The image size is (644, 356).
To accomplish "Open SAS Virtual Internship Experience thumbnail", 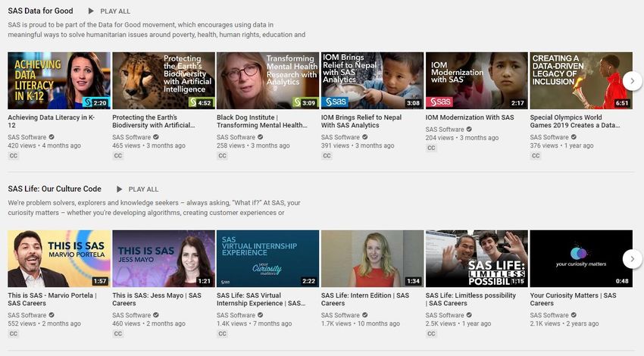I will click(267, 258).
